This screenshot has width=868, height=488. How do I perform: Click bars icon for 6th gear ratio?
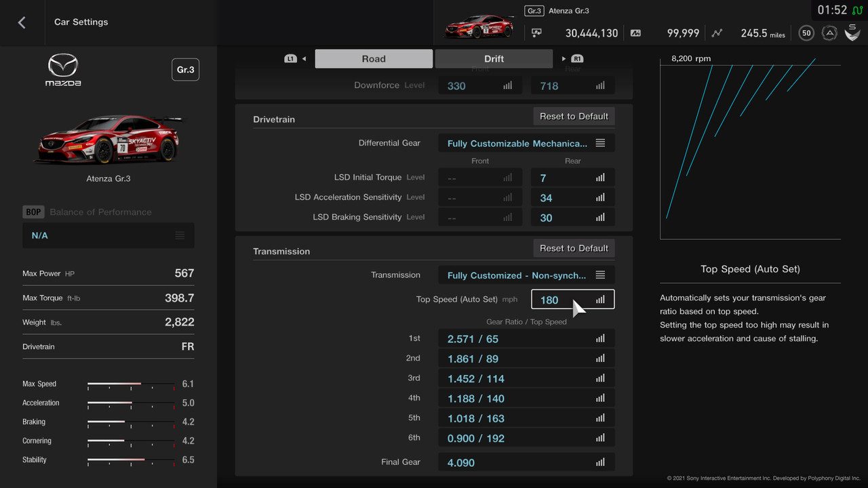coord(600,439)
